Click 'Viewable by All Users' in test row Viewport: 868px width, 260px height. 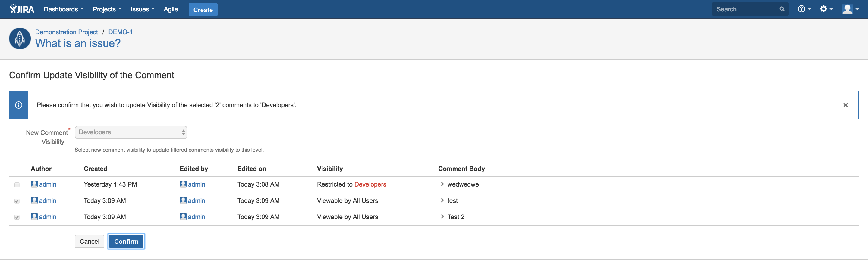pyautogui.click(x=348, y=200)
